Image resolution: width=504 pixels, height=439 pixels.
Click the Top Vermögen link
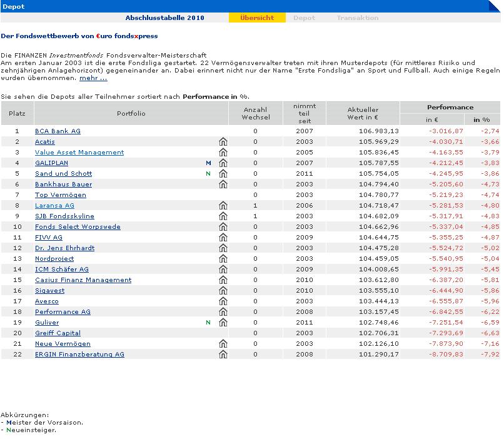pyautogui.click(x=61, y=195)
